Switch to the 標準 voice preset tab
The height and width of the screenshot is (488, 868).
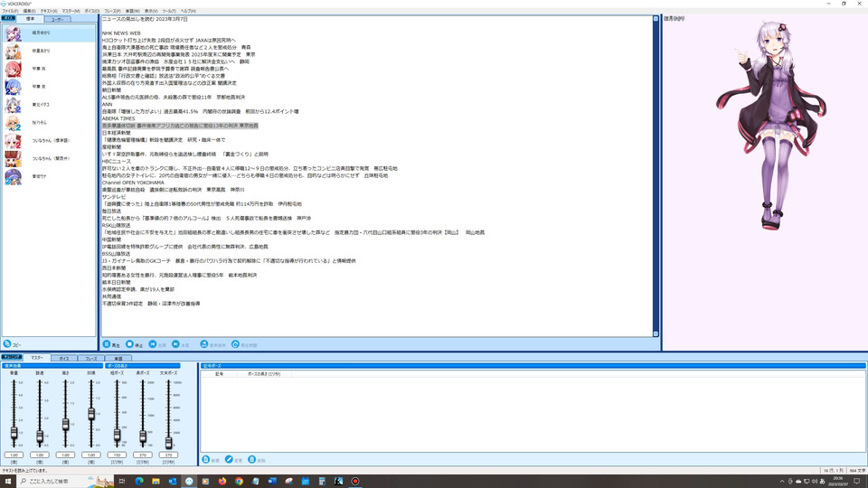point(30,19)
